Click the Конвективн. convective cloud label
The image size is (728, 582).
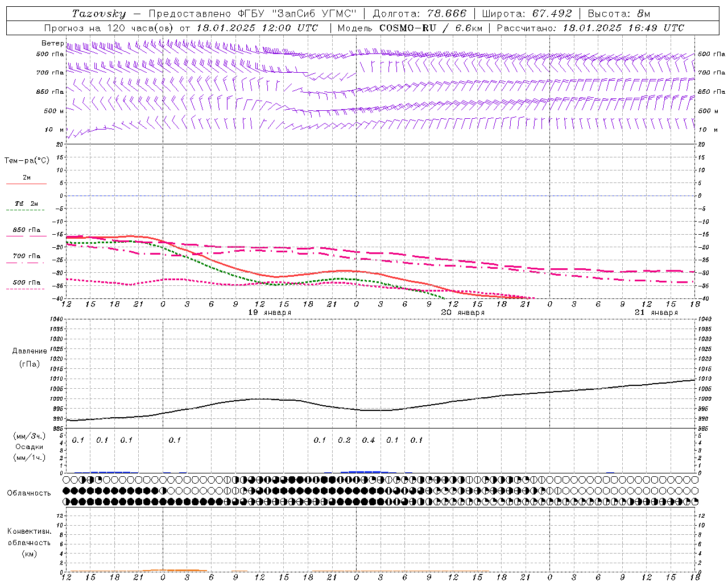point(29,531)
